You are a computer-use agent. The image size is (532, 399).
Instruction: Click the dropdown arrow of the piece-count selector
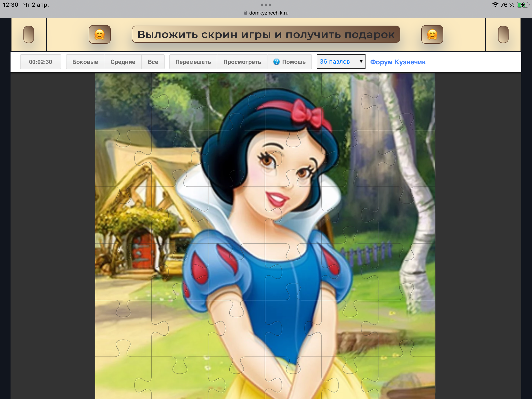[361, 61]
